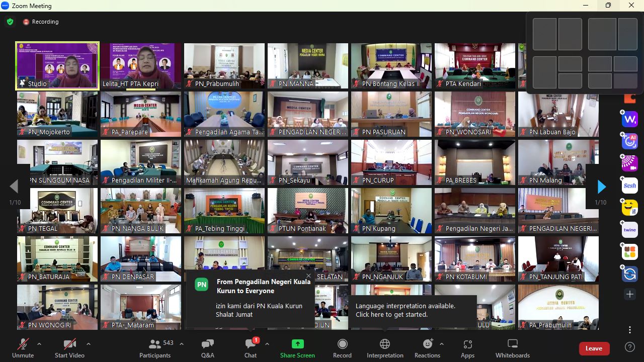Expand the arrow next to Participants
Image resolution: width=644 pixels, height=362 pixels.
point(182,344)
